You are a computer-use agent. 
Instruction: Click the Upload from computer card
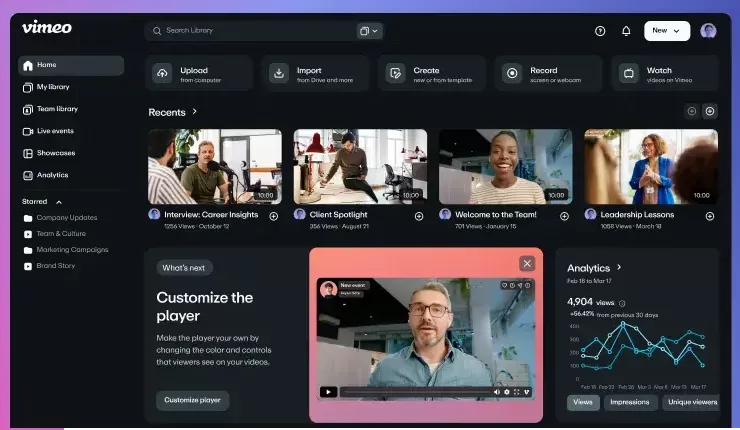pyautogui.click(x=199, y=73)
